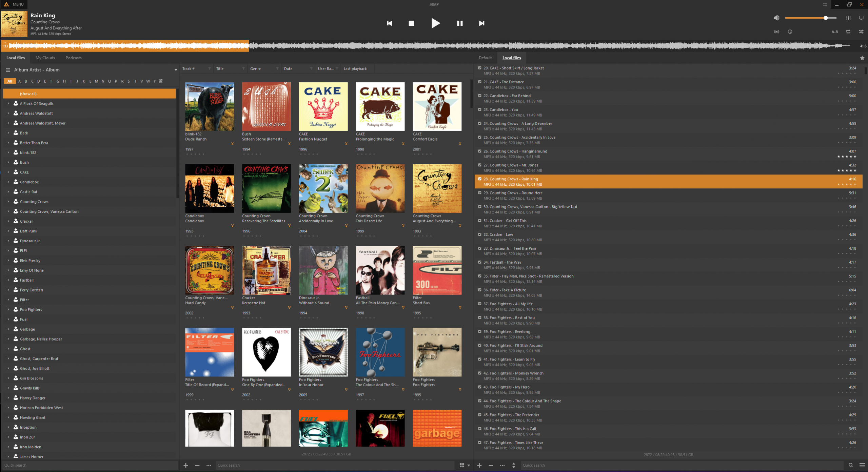868x472 pixels.
Task: Filter artists by letter F
Action: click(52, 81)
